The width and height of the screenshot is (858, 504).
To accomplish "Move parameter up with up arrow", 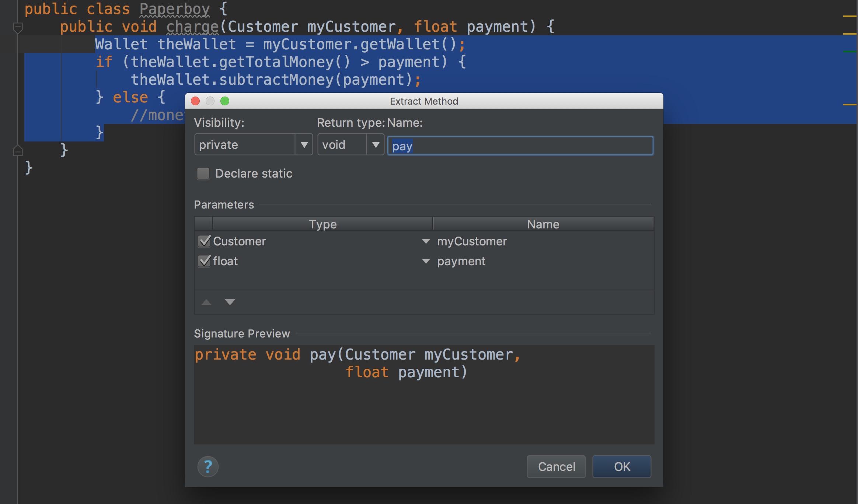I will coord(206,302).
